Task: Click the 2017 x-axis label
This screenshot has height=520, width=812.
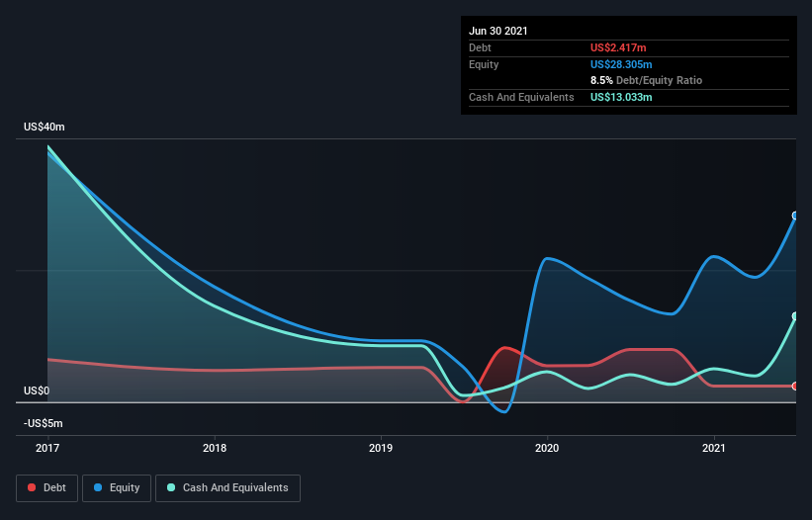Action: (47, 448)
